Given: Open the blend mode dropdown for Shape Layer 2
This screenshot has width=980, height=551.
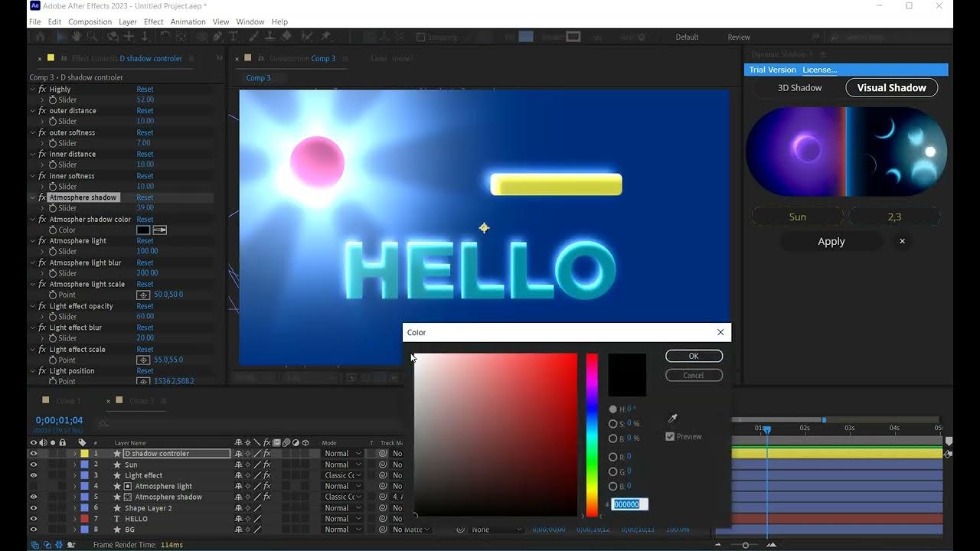Looking at the screenshot, I should point(342,507).
